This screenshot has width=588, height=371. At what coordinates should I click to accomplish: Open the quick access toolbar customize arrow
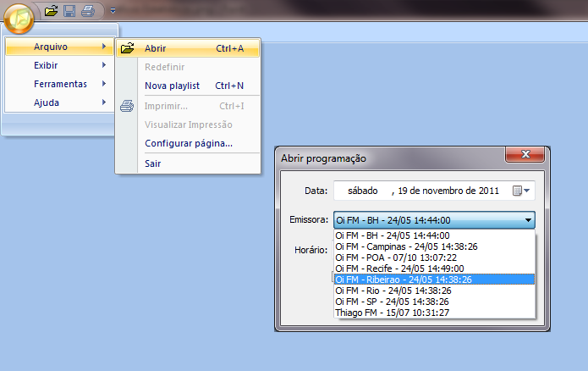113,11
